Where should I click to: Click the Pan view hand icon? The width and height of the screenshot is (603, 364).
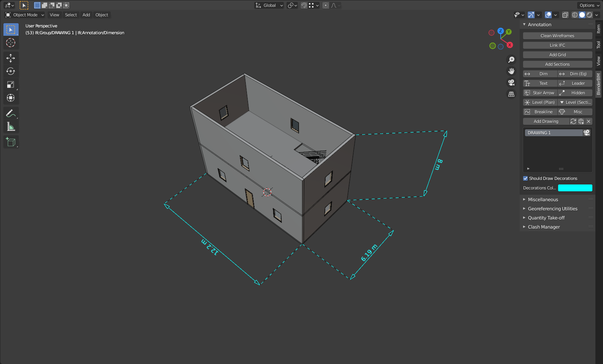click(511, 71)
